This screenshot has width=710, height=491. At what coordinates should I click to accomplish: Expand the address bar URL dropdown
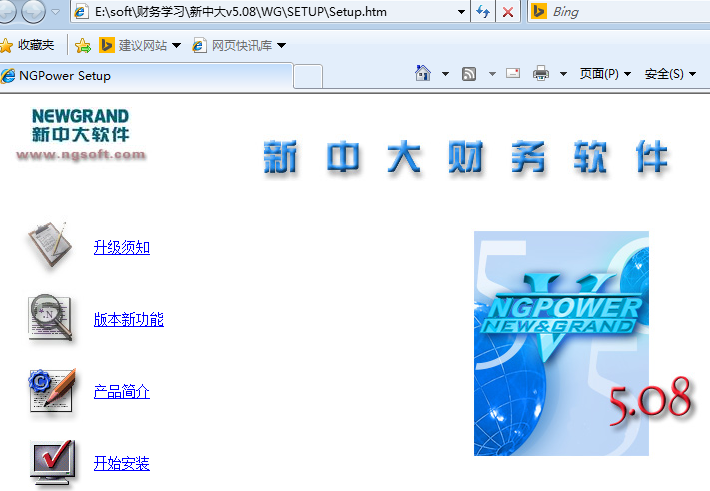click(461, 12)
